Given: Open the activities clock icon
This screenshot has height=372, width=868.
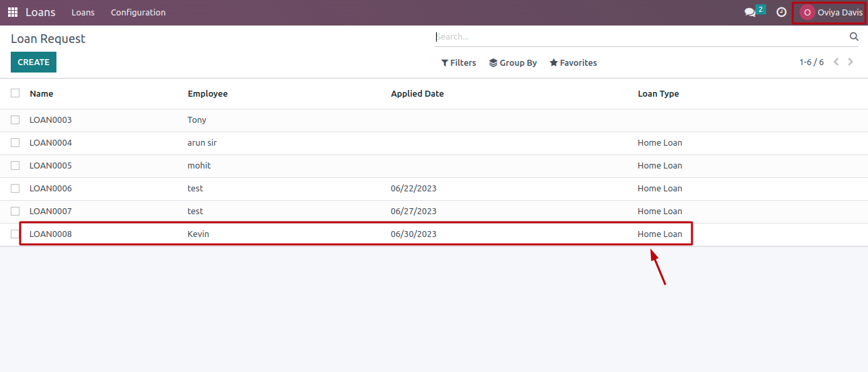Looking at the screenshot, I should point(781,12).
